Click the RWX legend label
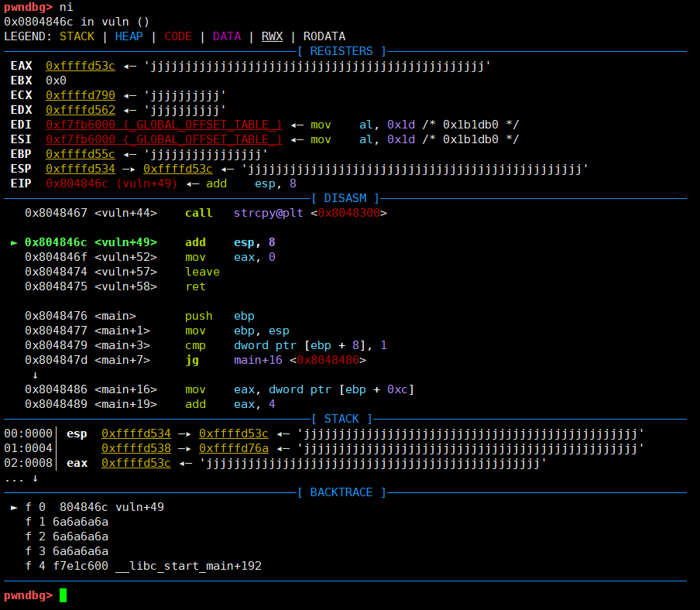 [272, 36]
